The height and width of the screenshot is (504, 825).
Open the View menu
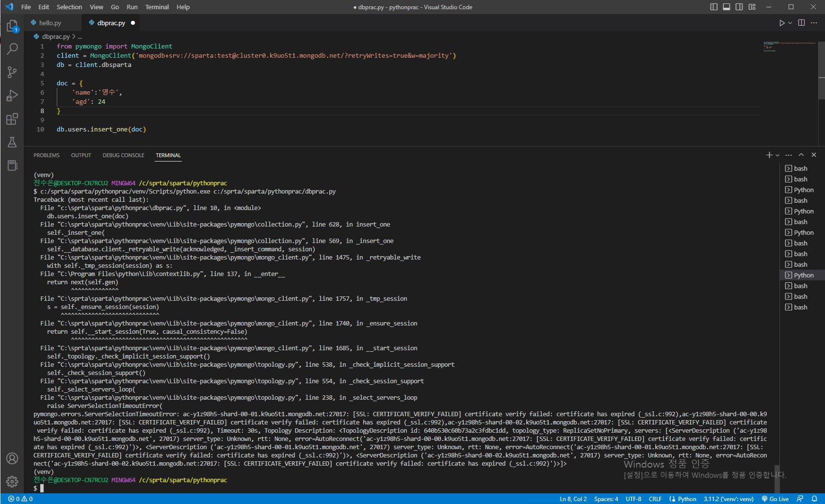coord(97,7)
